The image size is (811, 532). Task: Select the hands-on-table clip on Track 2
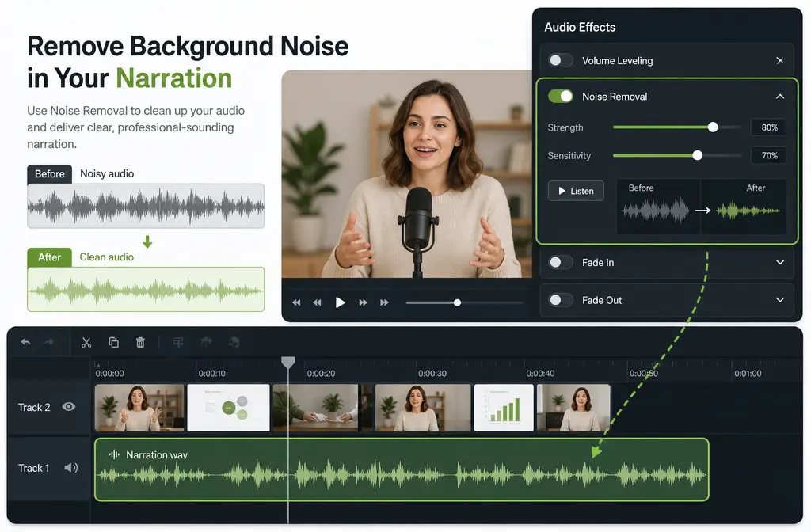(x=315, y=408)
